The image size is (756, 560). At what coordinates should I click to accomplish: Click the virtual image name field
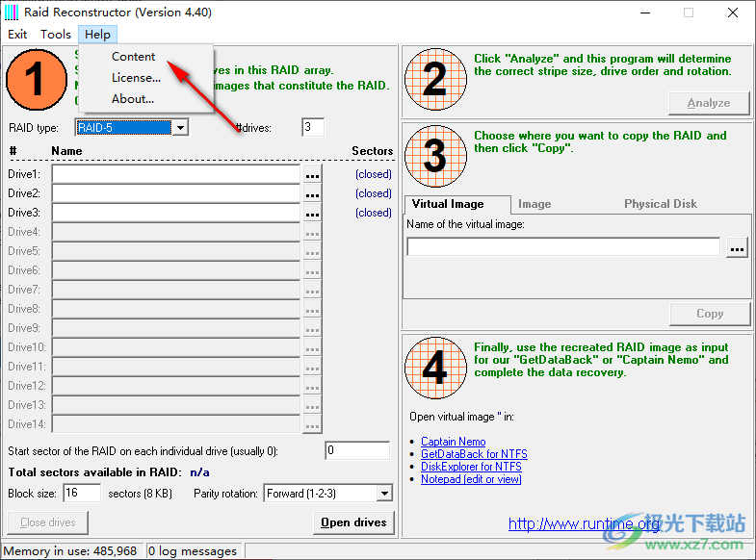563,247
